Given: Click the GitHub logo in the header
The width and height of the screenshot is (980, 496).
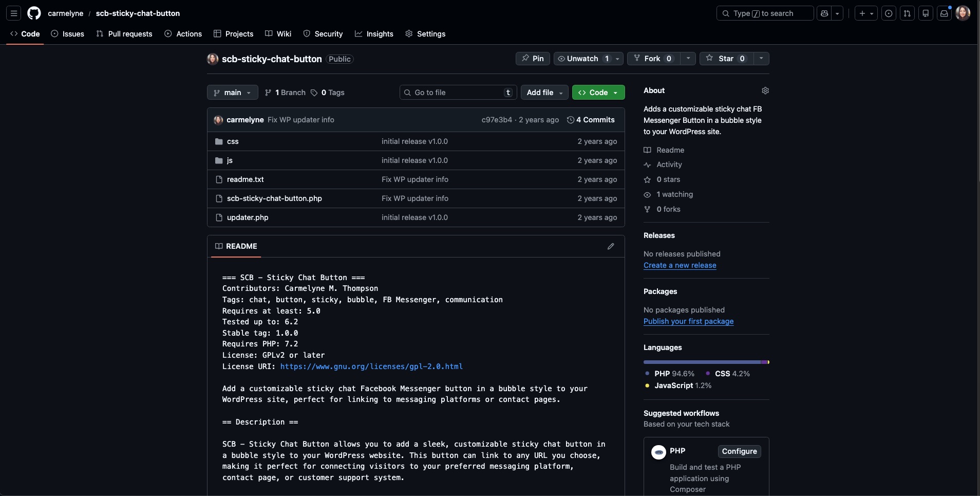Looking at the screenshot, I should [34, 13].
